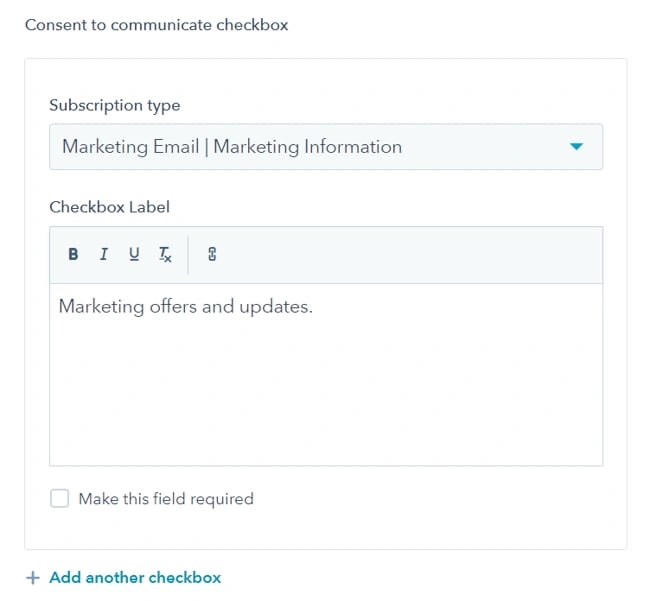Place cursor in 'Marketing offers and updates.' text
The height and width of the screenshot is (601, 650).
pos(186,307)
